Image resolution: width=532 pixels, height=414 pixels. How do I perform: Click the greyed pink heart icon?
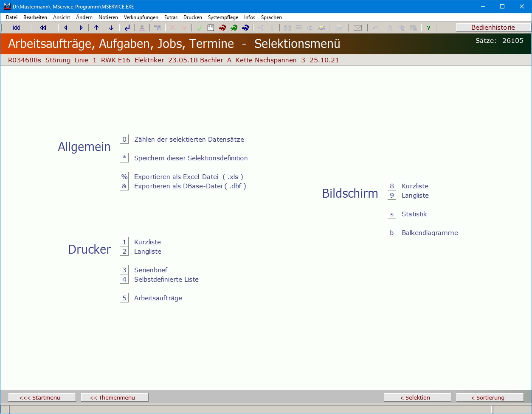coord(184,28)
